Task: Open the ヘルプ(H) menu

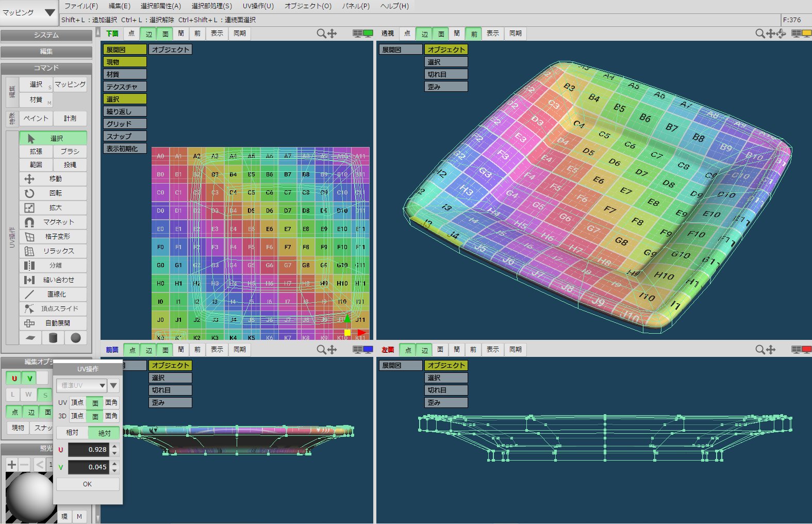Action: pyautogui.click(x=394, y=6)
